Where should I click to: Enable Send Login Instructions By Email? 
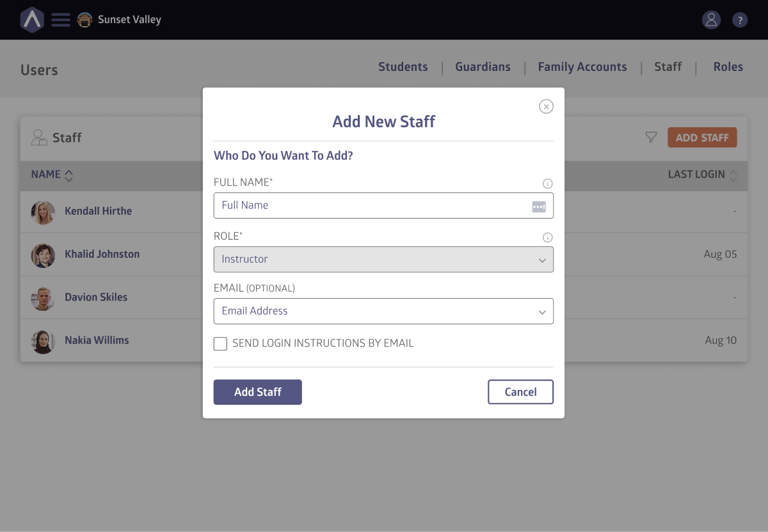(x=220, y=344)
